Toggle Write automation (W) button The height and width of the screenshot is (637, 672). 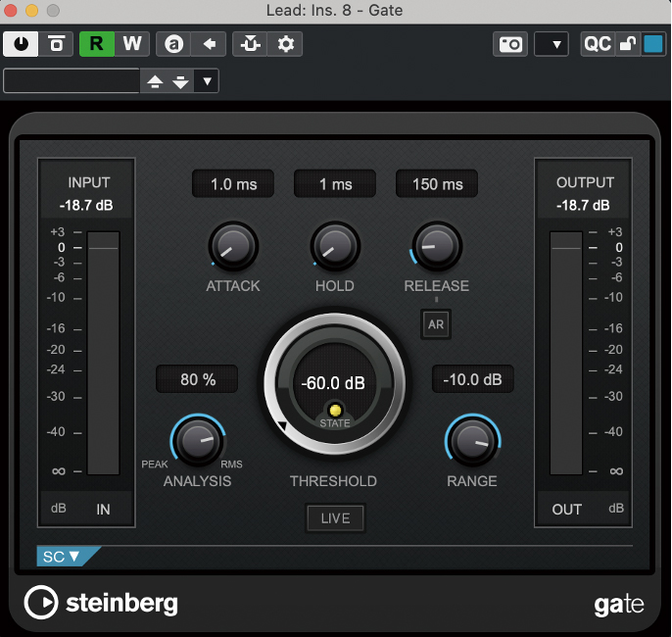[132, 44]
